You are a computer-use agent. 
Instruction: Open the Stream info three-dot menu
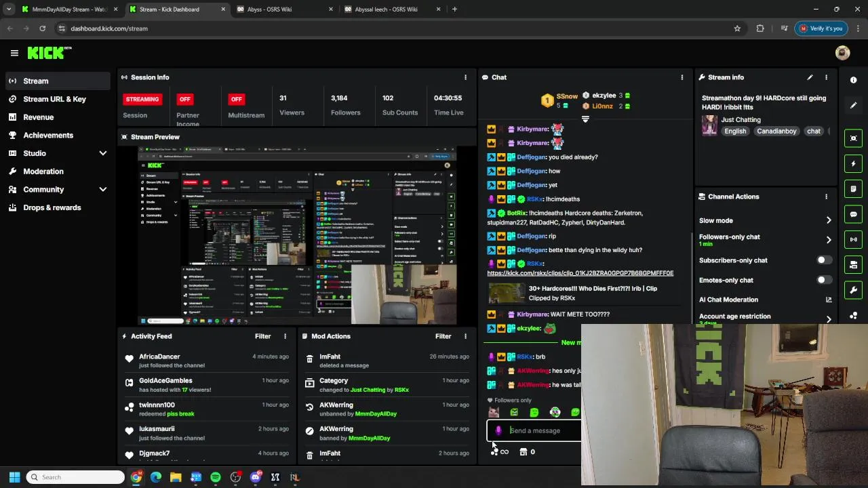tap(826, 77)
